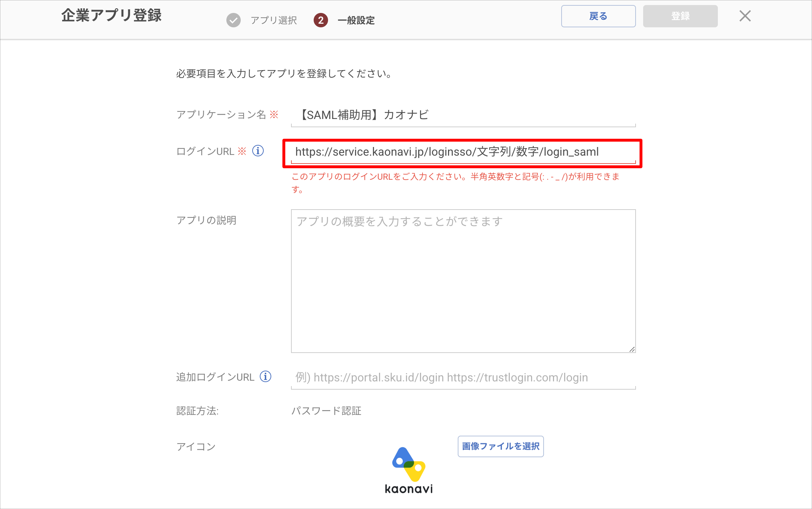
Task: Close the 企業アプリ登録 dialog with X
Action: coord(745,16)
